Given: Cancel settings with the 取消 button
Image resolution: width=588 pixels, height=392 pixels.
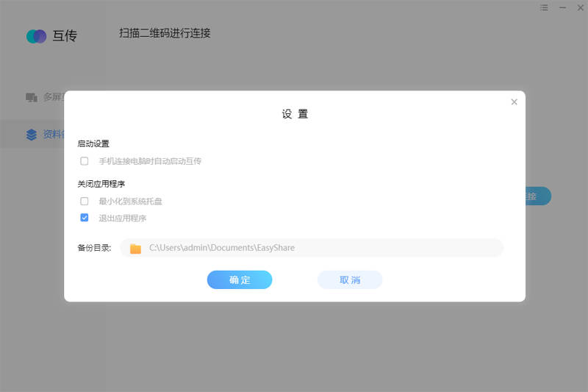Looking at the screenshot, I should coord(350,279).
